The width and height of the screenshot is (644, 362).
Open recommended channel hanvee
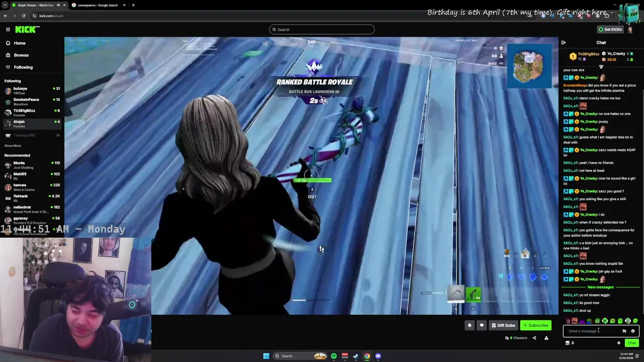[x=31, y=187]
